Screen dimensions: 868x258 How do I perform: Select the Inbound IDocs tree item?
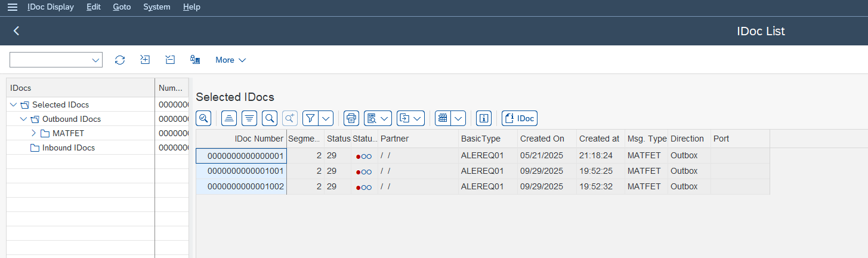69,148
